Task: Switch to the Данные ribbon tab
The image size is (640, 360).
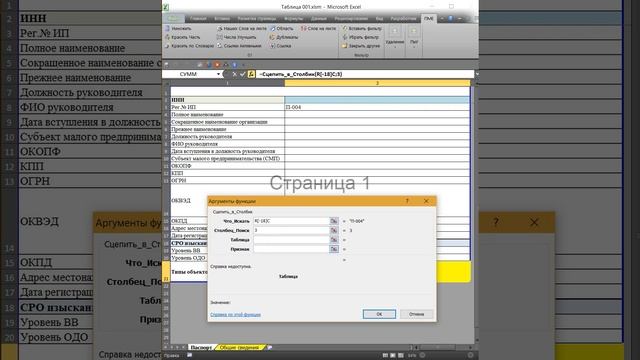Action: pyautogui.click(x=318, y=18)
